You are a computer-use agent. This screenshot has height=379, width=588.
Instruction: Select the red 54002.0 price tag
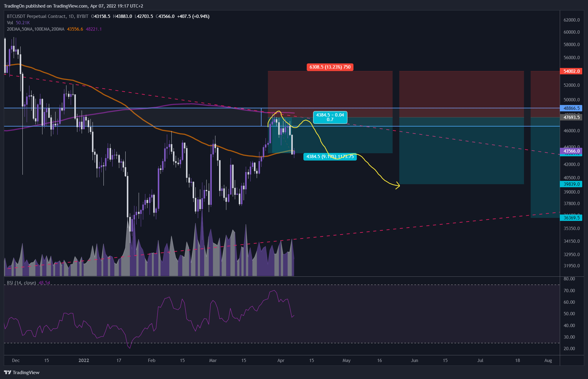point(571,71)
